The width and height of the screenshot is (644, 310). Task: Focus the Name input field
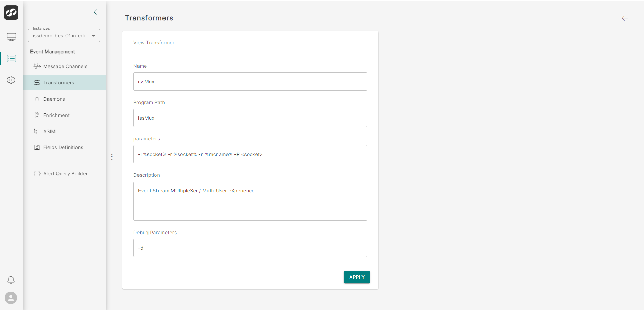pyautogui.click(x=250, y=82)
